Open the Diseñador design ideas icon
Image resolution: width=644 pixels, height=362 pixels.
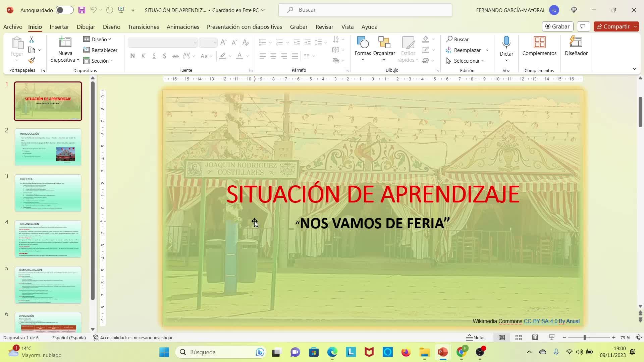point(576,43)
